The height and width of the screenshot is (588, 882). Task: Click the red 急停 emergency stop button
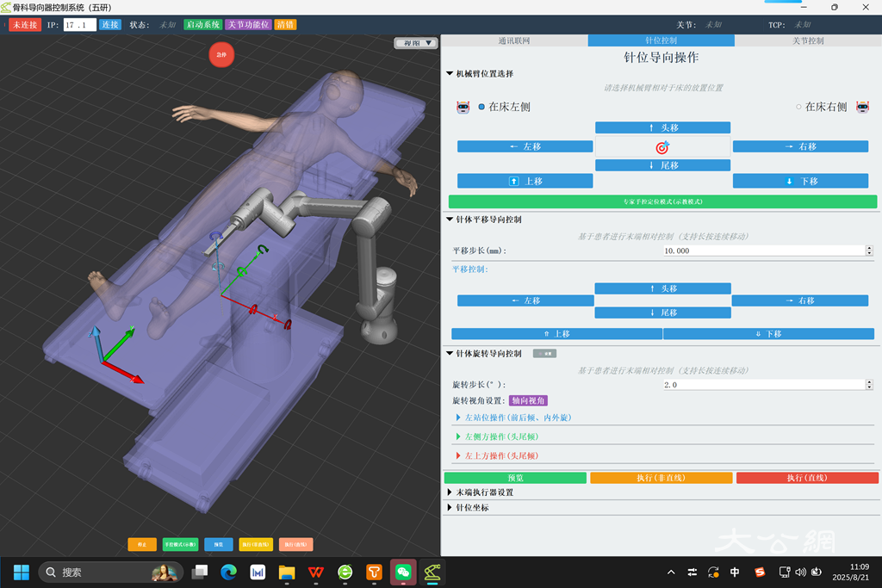coord(221,54)
